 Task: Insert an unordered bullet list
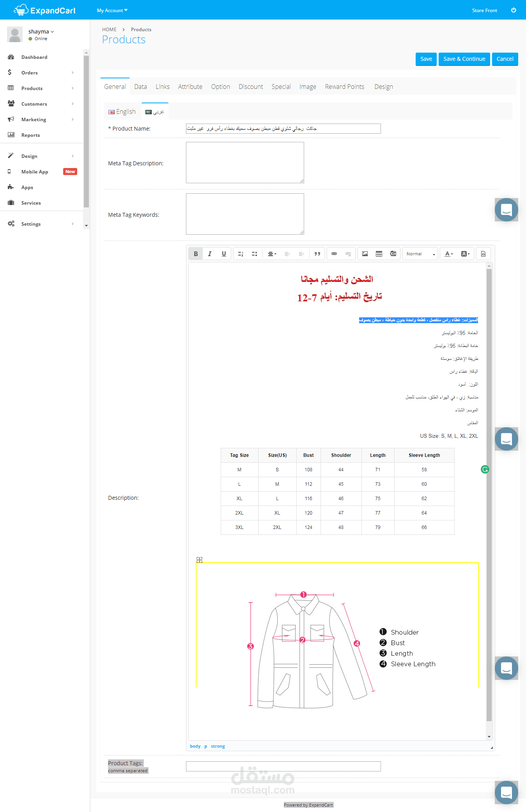click(x=255, y=254)
